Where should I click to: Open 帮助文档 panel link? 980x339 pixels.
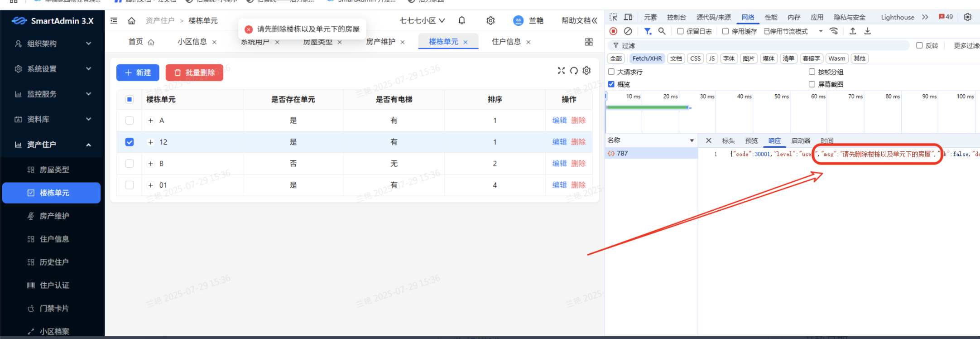point(579,20)
